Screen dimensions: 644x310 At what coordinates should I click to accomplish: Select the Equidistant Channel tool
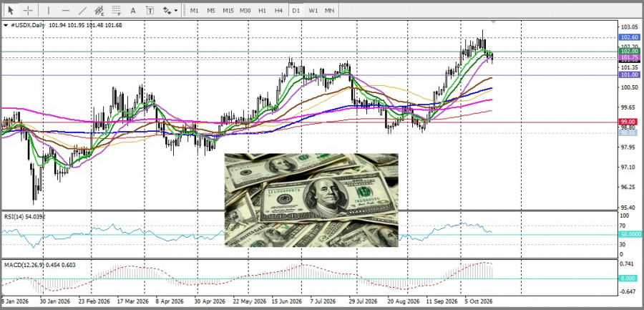coord(99,11)
